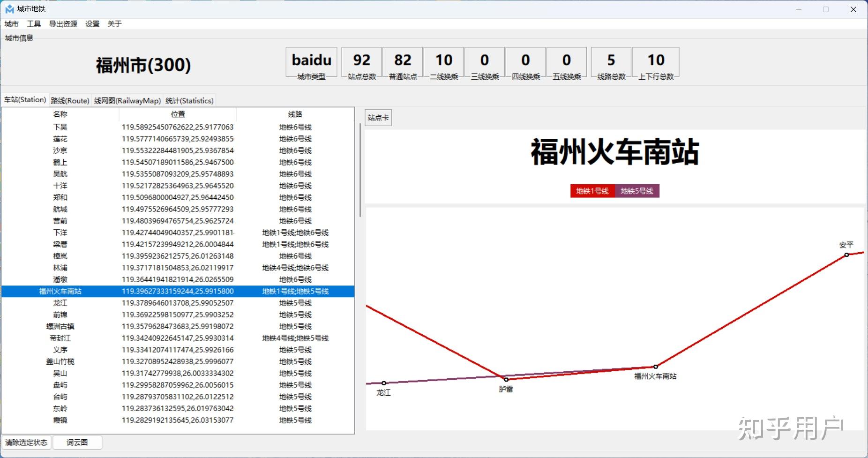Open the 关于 menu

(x=114, y=23)
